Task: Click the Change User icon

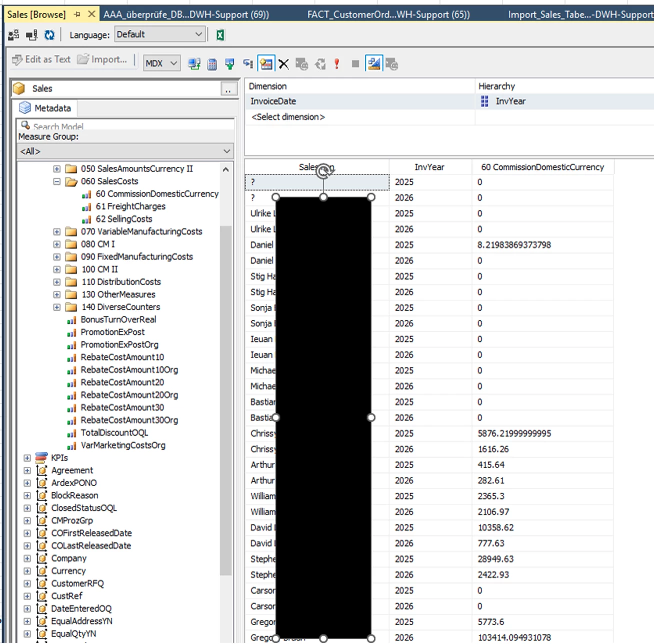Action: pos(14,35)
